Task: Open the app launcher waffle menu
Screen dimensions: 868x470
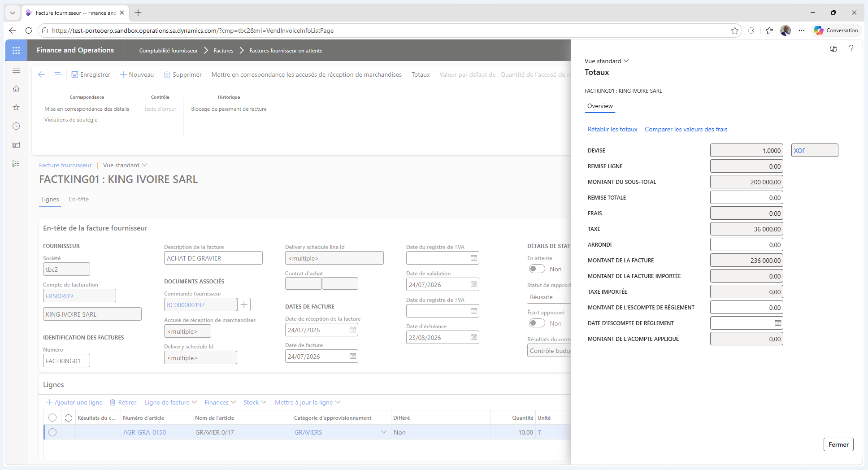Action: 16,50
